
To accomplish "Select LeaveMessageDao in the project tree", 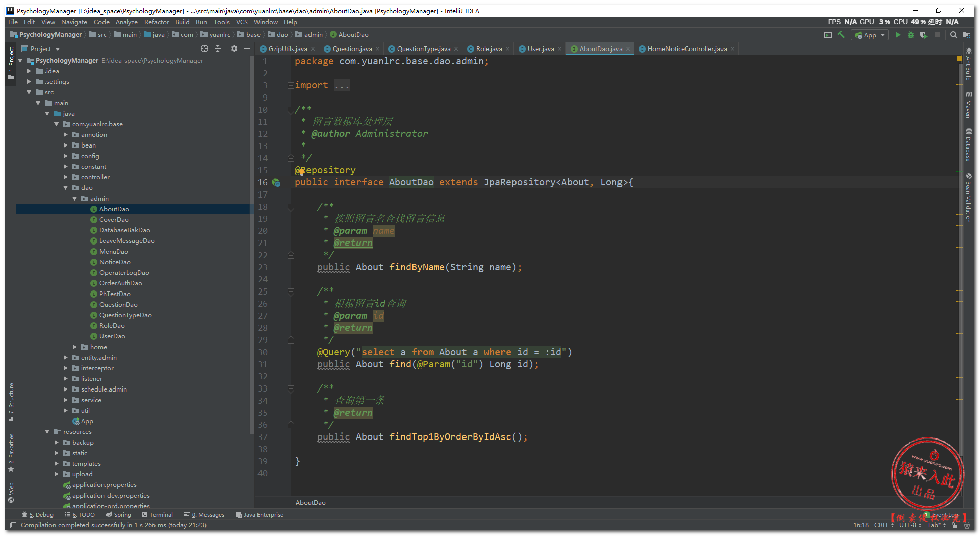I will tap(127, 241).
